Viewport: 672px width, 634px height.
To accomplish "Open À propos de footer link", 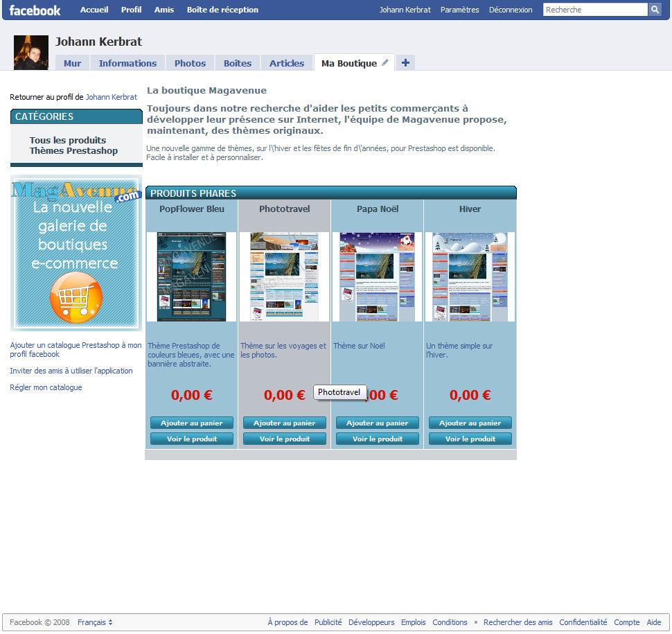I will pyautogui.click(x=288, y=622).
